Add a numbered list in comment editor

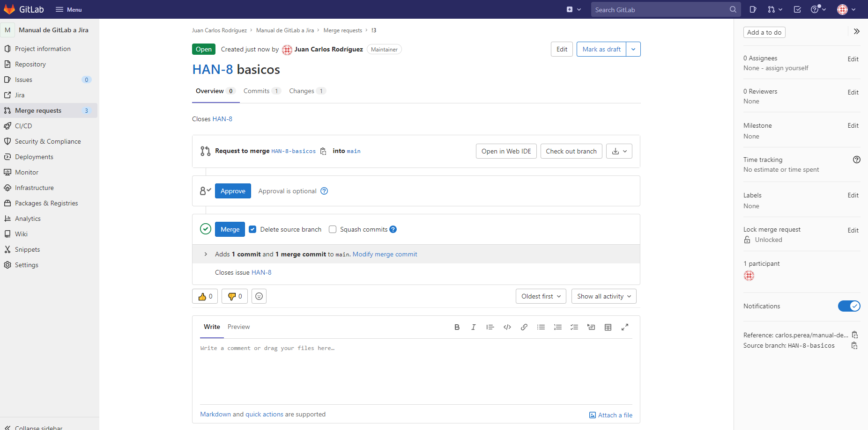(x=557, y=327)
